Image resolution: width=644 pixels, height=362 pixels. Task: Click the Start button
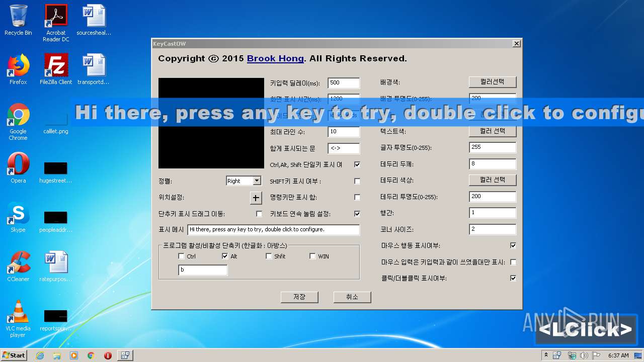tap(14, 355)
